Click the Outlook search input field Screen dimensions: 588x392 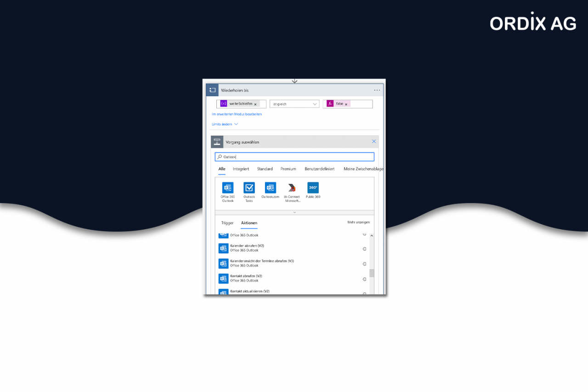coord(294,157)
